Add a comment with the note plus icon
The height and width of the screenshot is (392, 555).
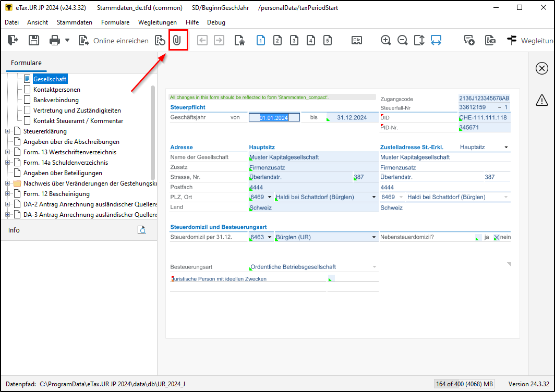[x=469, y=40]
